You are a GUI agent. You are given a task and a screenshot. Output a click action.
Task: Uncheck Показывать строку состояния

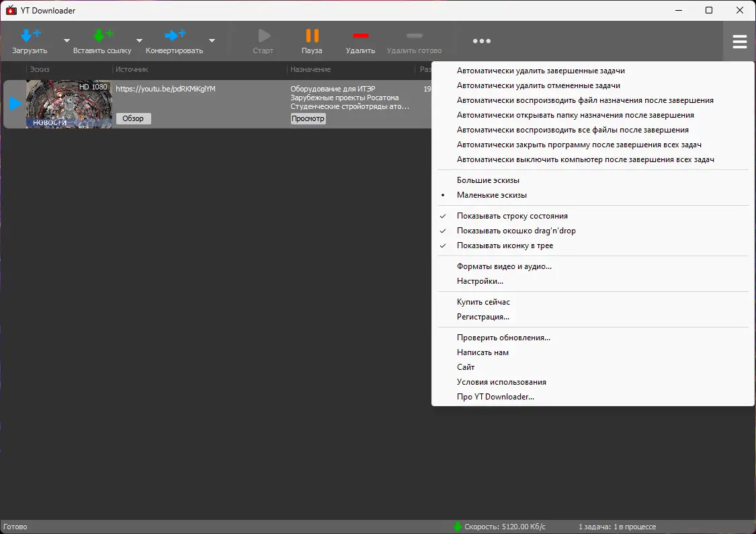pos(593,216)
